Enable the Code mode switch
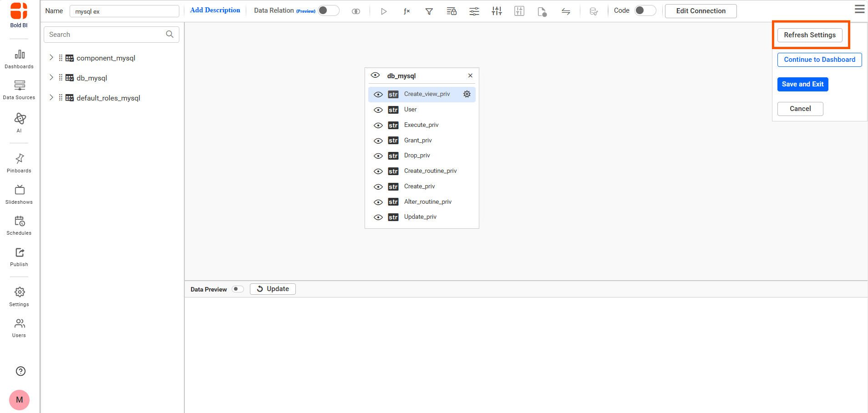The width and height of the screenshot is (868, 413). [645, 10]
